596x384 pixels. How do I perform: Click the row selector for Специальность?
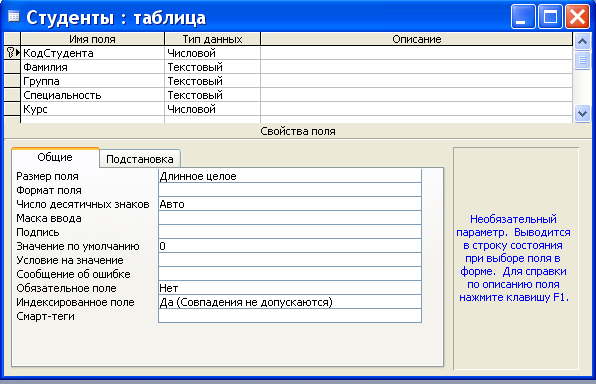point(12,95)
